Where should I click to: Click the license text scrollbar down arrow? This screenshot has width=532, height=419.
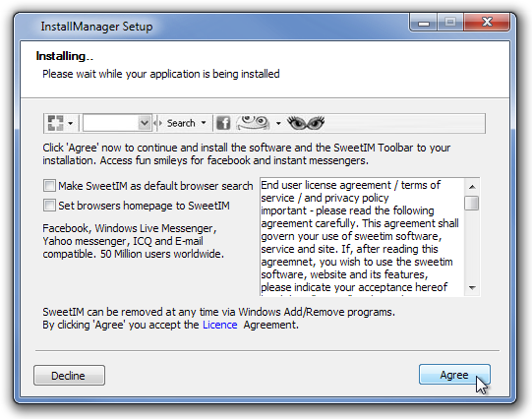pyautogui.click(x=472, y=288)
